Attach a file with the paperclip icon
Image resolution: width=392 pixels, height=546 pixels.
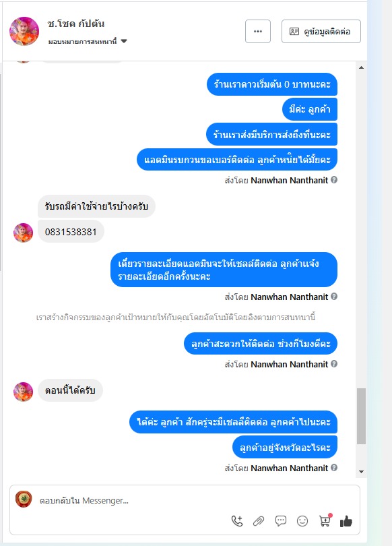pyautogui.click(x=259, y=521)
